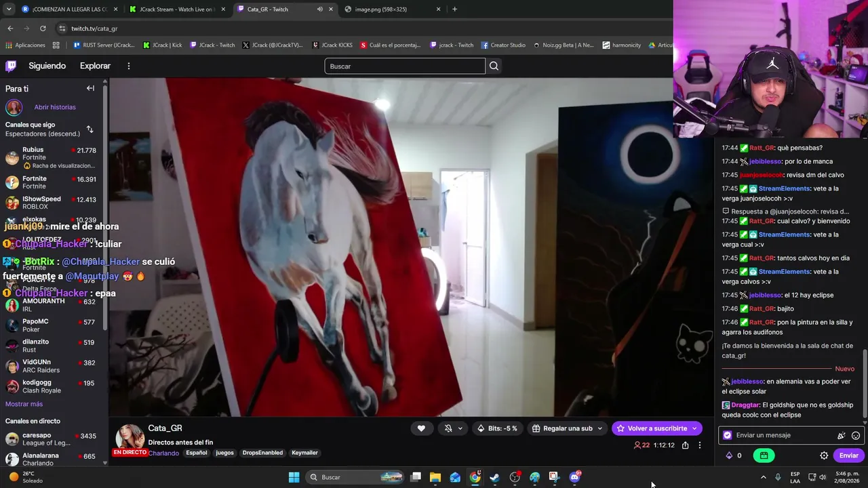Sort followed channels with the arrows icon
The height and width of the screenshot is (488, 868).
point(90,129)
